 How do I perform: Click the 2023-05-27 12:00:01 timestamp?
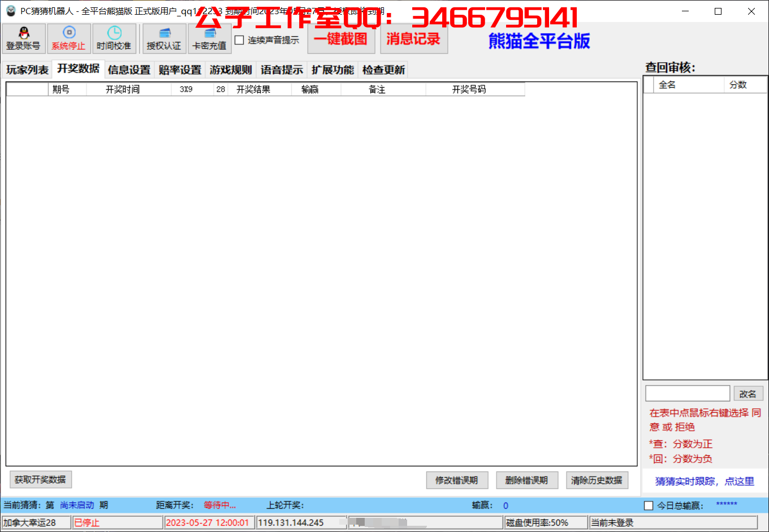coord(209,522)
